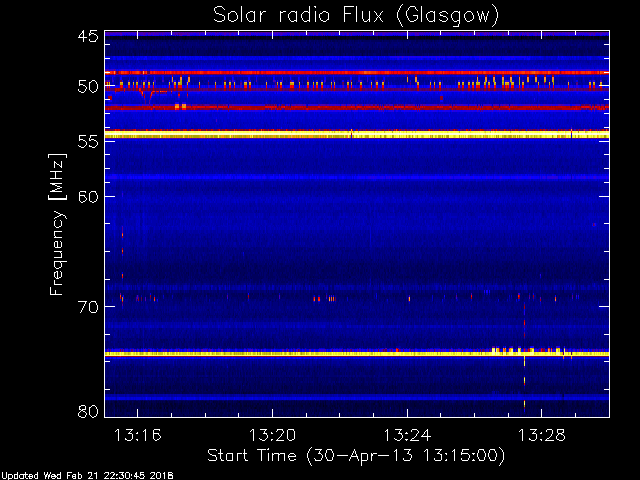
Task: Click the y-axis tick label "50"
Action: [x=88, y=87]
